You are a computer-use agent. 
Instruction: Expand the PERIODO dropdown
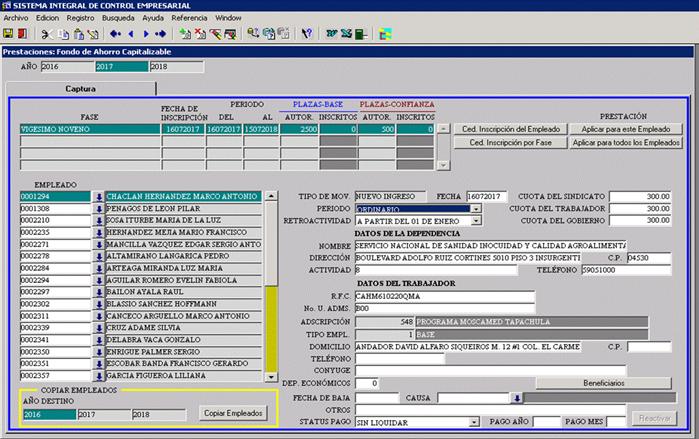click(x=476, y=208)
